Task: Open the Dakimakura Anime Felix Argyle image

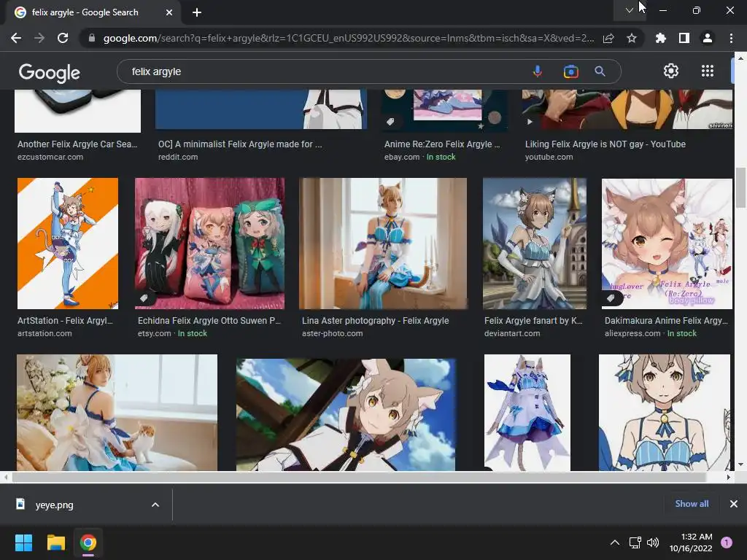Action: pyautogui.click(x=667, y=244)
